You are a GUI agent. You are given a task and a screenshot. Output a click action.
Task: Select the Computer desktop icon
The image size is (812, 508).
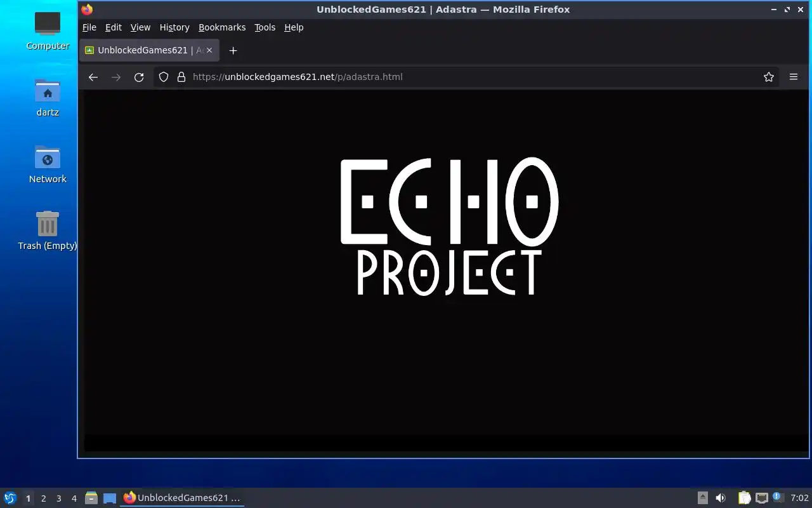point(48,30)
